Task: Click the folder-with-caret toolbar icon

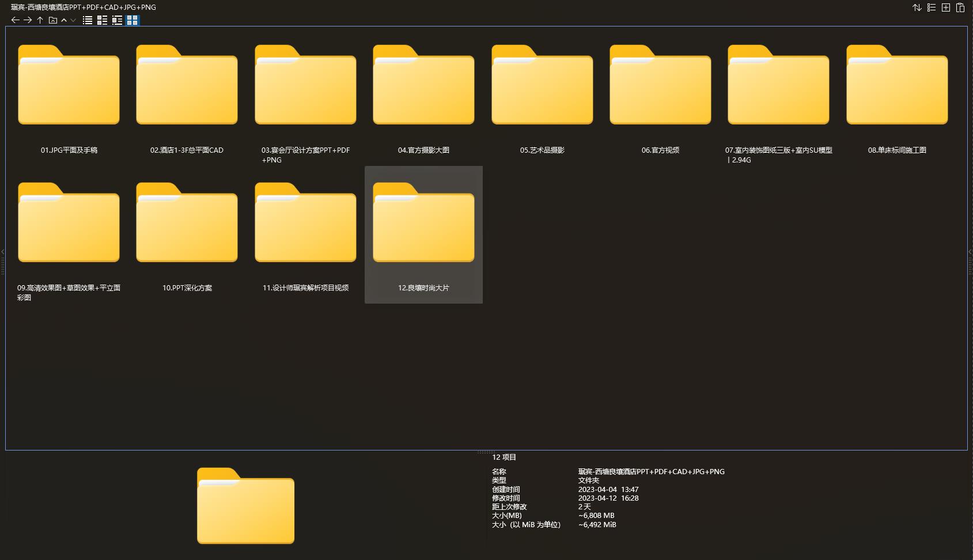Action: pos(53,20)
